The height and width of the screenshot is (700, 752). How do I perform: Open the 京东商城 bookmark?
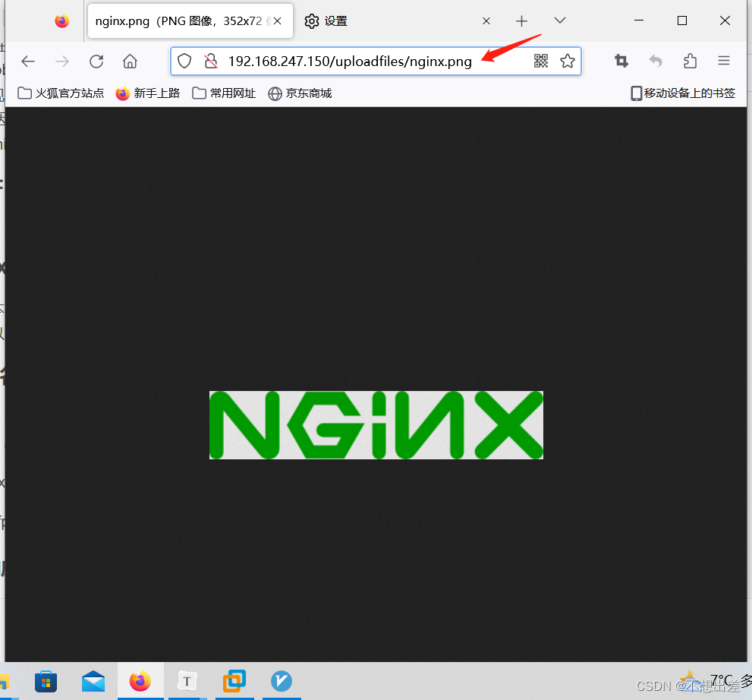pyautogui.click(x=300, y=93)
